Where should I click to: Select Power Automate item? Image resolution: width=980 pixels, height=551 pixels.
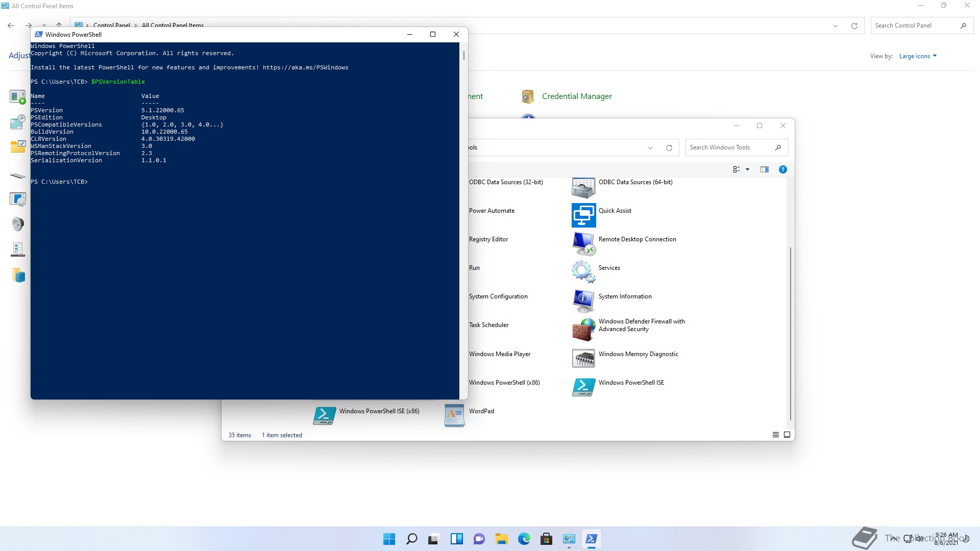pos(492,211)
